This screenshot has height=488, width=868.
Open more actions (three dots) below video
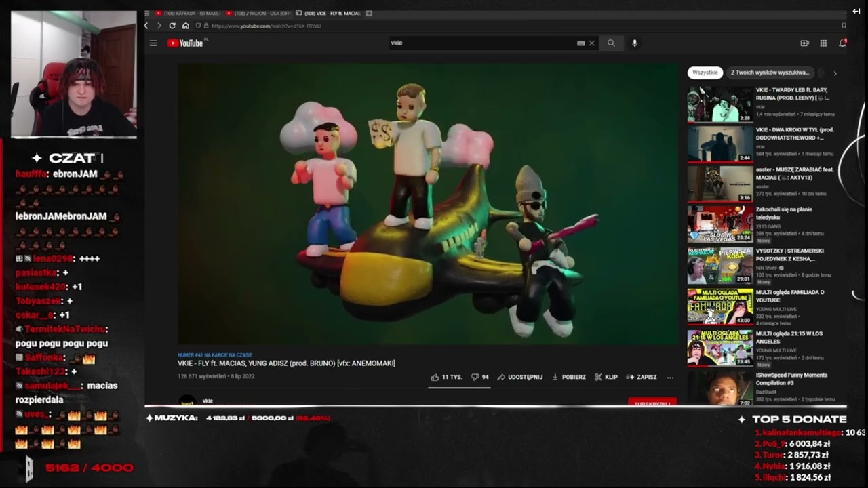670,378
